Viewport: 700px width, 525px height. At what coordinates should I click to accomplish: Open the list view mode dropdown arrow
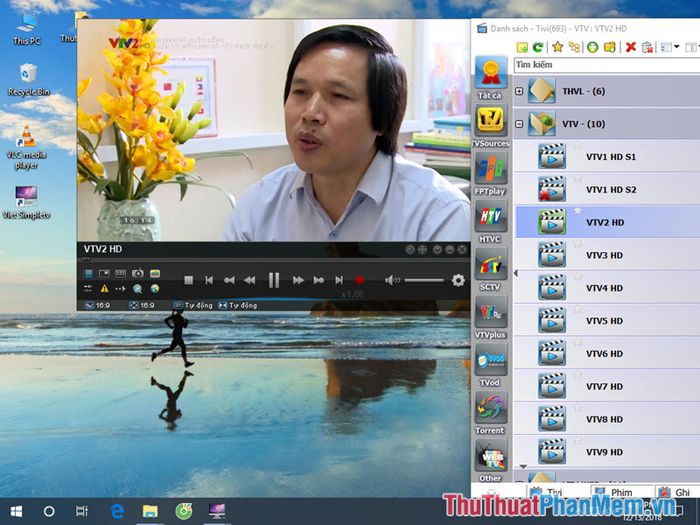676,47
